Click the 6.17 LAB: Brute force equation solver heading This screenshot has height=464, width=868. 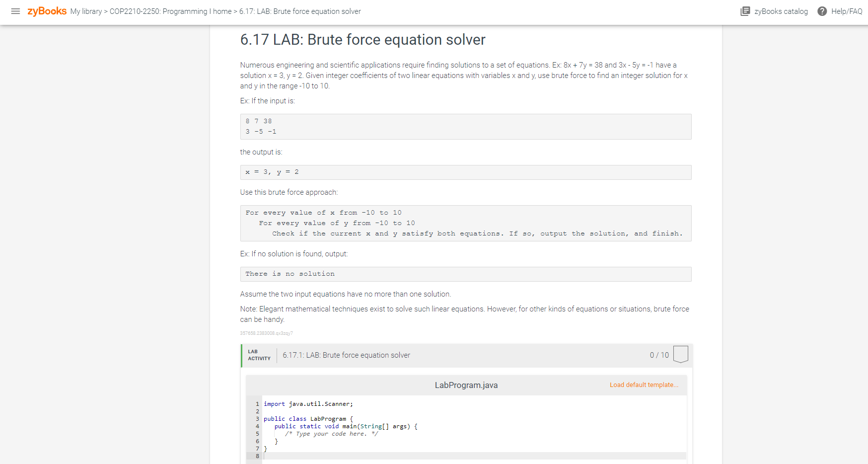(363, 40)
